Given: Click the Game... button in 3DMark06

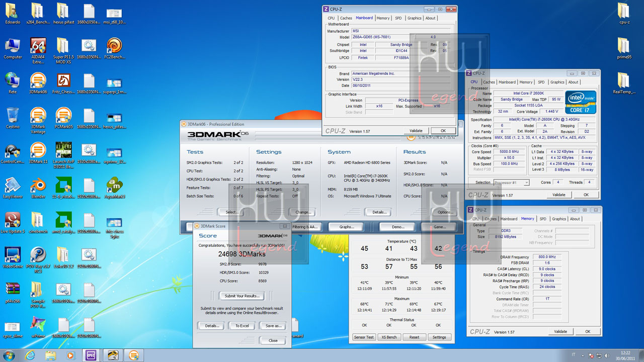Looking at the screenshot, I should point(440,227).
